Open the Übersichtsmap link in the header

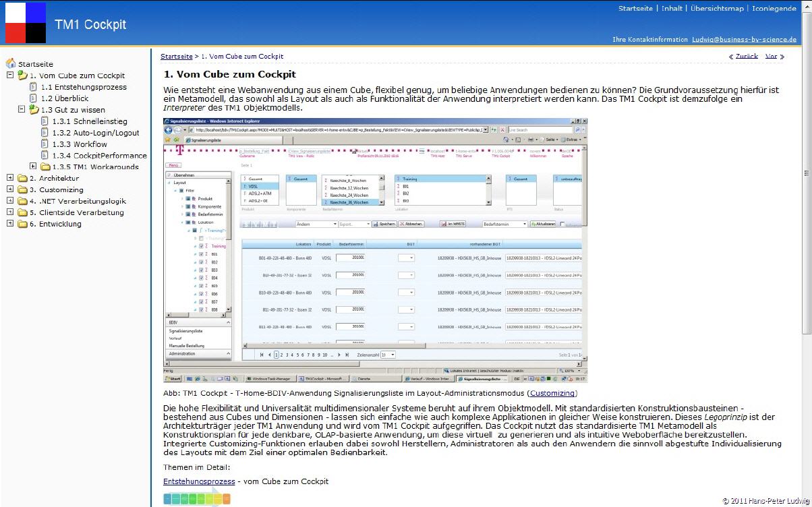click(717, 9)
